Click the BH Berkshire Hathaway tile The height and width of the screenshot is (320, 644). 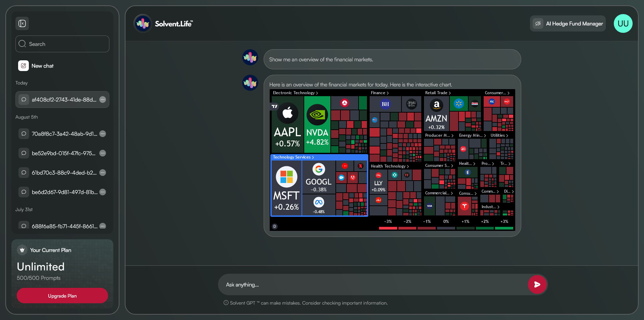coord(385,104)
